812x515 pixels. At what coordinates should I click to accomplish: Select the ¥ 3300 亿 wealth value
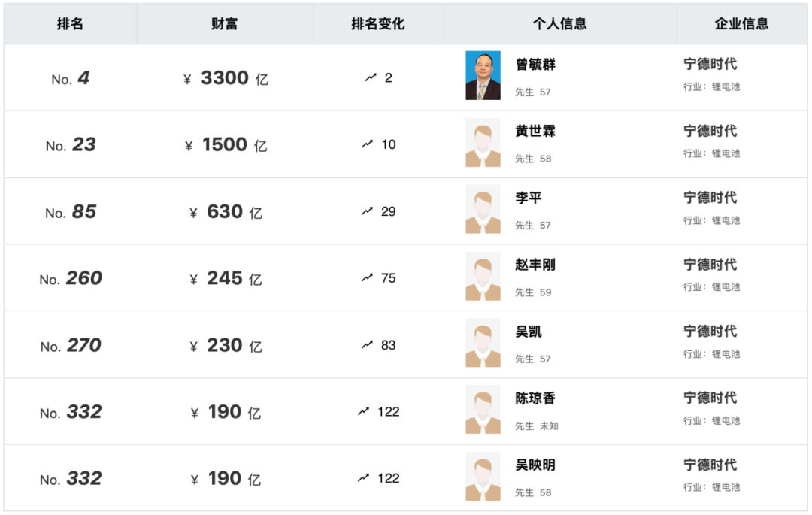click(x=226, y=78)
